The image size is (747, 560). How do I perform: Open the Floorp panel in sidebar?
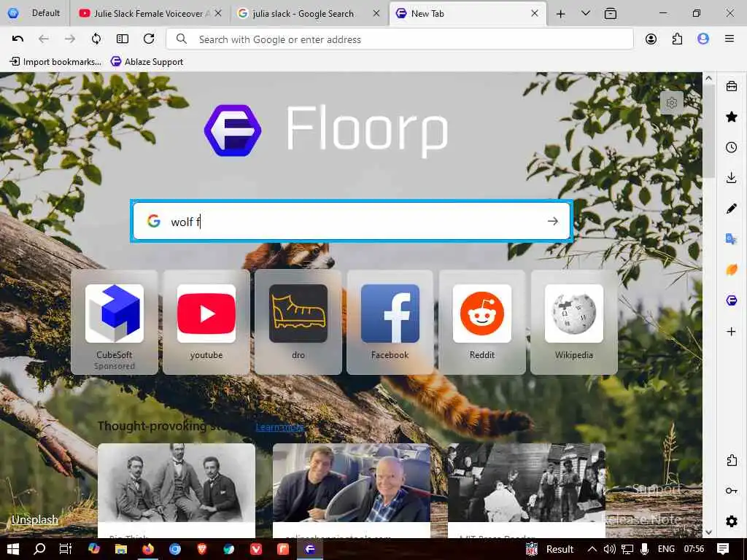point(731,300)
